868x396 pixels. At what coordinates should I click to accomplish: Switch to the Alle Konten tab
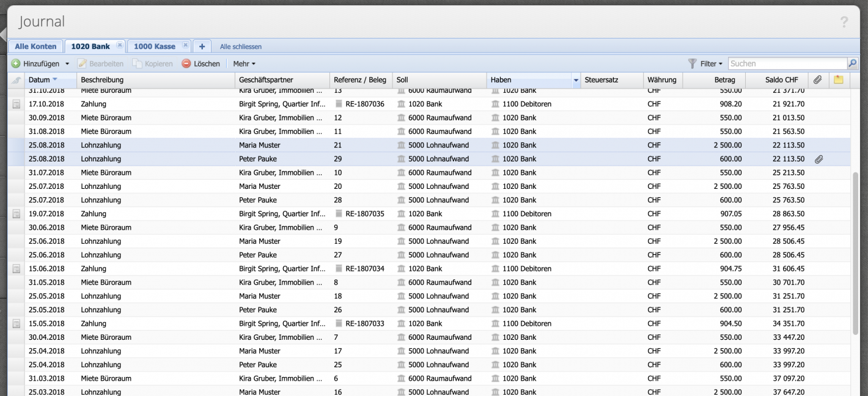point(35,46)
